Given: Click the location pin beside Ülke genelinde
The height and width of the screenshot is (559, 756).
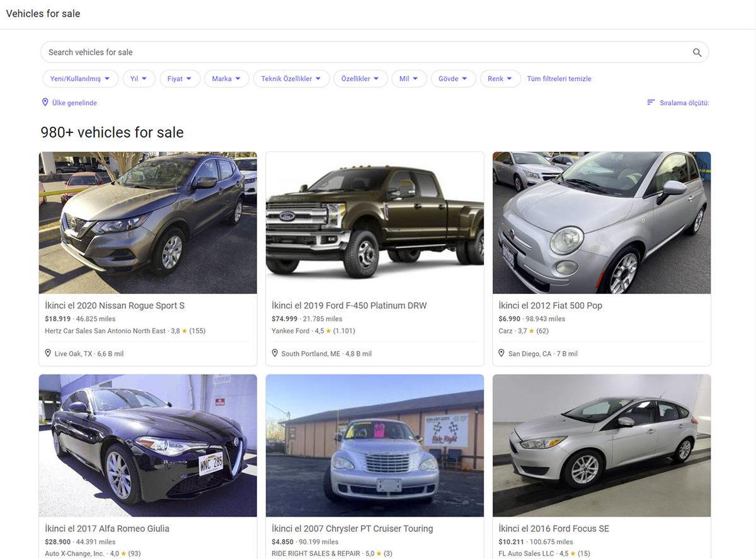Looking at the screenshot, I should 45,101.
